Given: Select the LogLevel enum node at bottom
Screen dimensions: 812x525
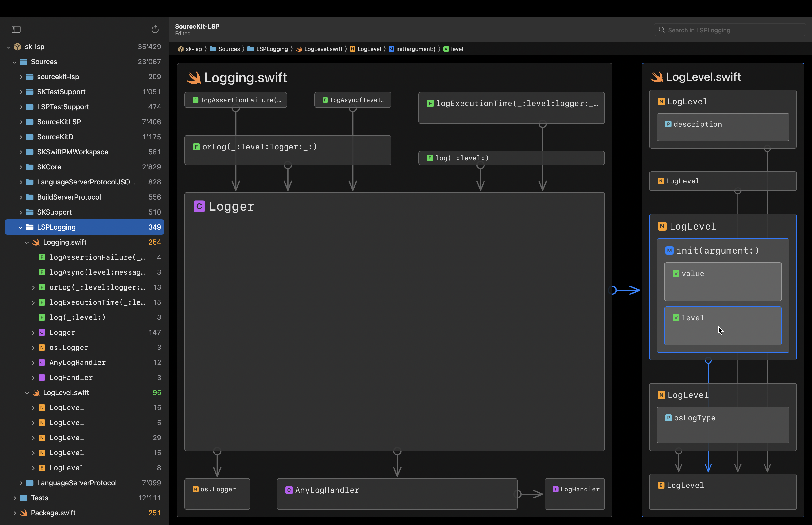Looking at the screenshot, I should tap(723, 492).
